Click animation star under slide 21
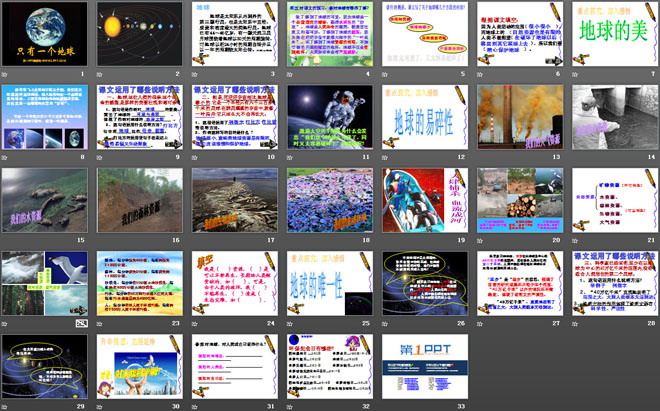The image size is (660, 411). point(575,241)
